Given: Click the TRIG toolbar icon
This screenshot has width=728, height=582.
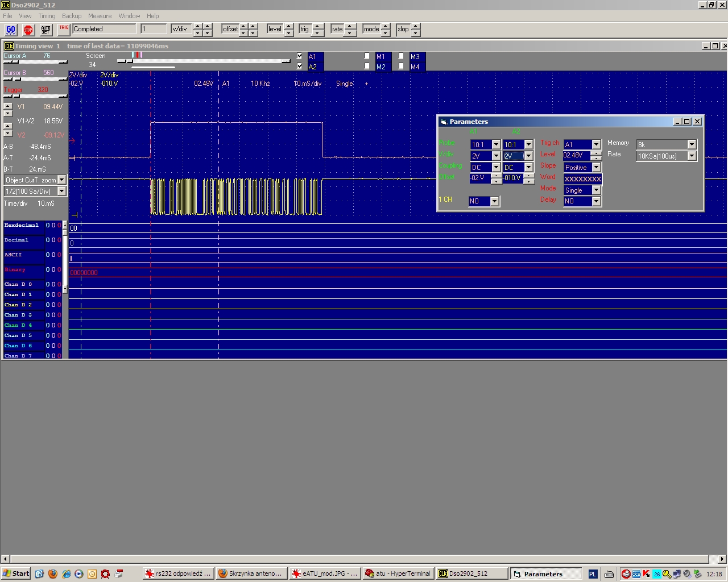Looking at the screenshot, I should click(x=64, y=29).
